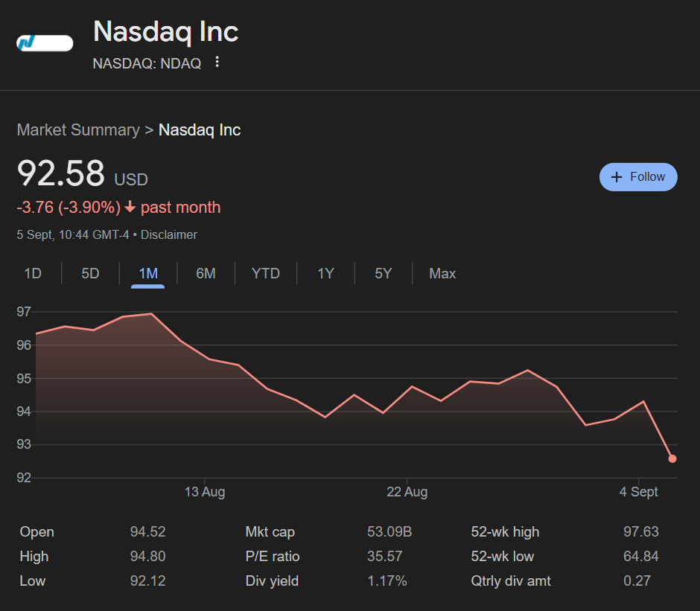
Task: Click the NASDAQ: NDAQ ticker text
Action: [147, 63]
